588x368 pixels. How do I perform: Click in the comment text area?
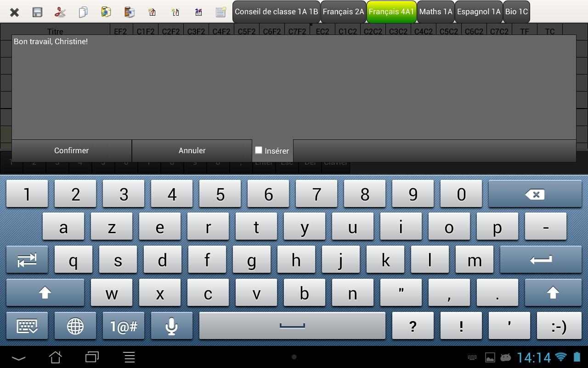point(294,87)
